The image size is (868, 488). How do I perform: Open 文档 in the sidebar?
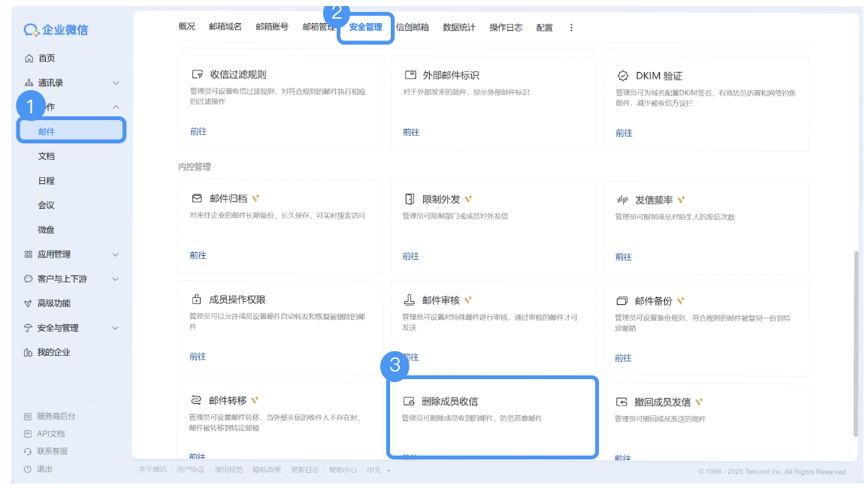pos(47,156)
